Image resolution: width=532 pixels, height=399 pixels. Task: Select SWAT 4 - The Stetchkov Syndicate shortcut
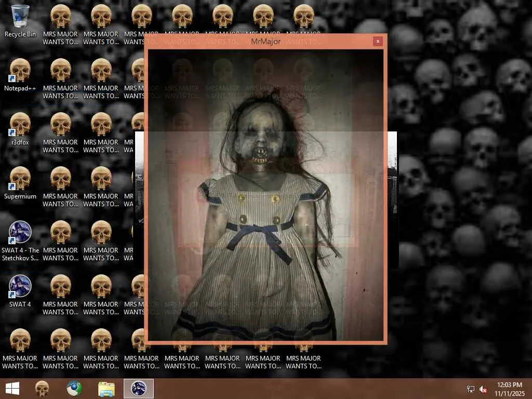coord(20,241)
